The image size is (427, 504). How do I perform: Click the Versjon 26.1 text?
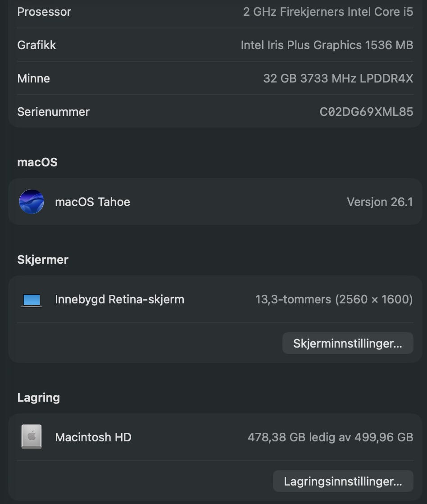(380, 202)
